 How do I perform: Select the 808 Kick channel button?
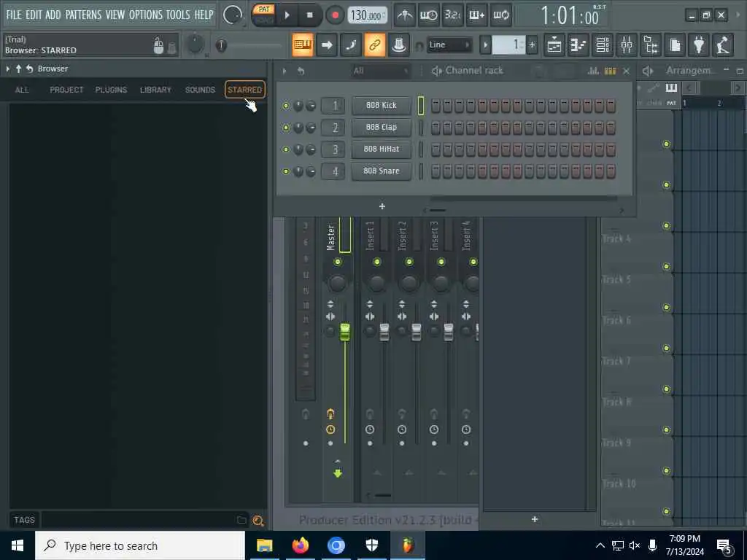click(x=381, y=105)
